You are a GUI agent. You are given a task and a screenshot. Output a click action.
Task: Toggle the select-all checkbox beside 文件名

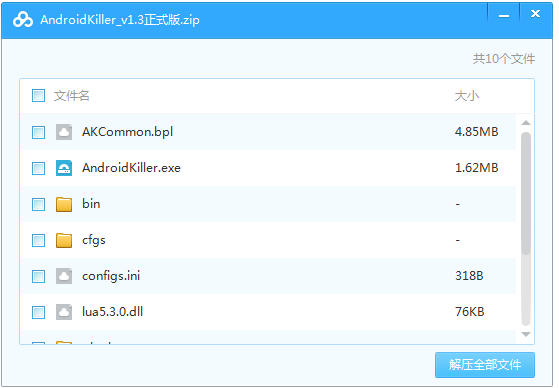38,96
